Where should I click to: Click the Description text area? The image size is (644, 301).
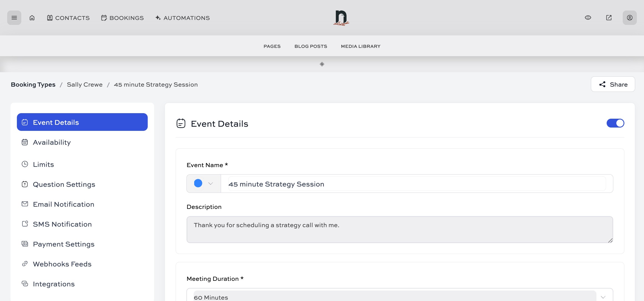[398, 229]
